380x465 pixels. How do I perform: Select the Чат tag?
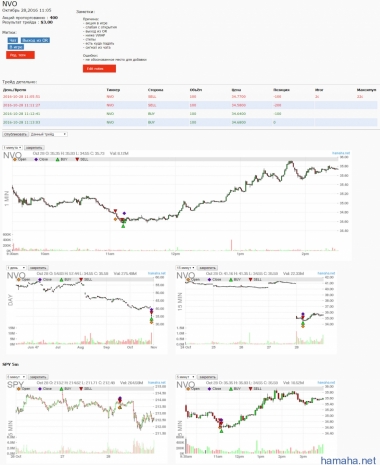pyautogui.click(x=13, y=40)
